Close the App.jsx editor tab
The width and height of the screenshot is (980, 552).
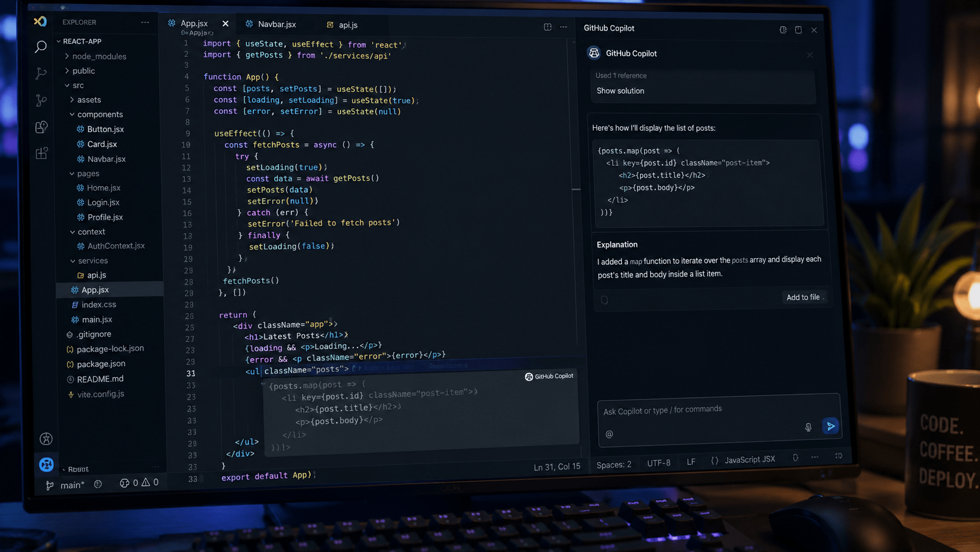pos(226,23)
